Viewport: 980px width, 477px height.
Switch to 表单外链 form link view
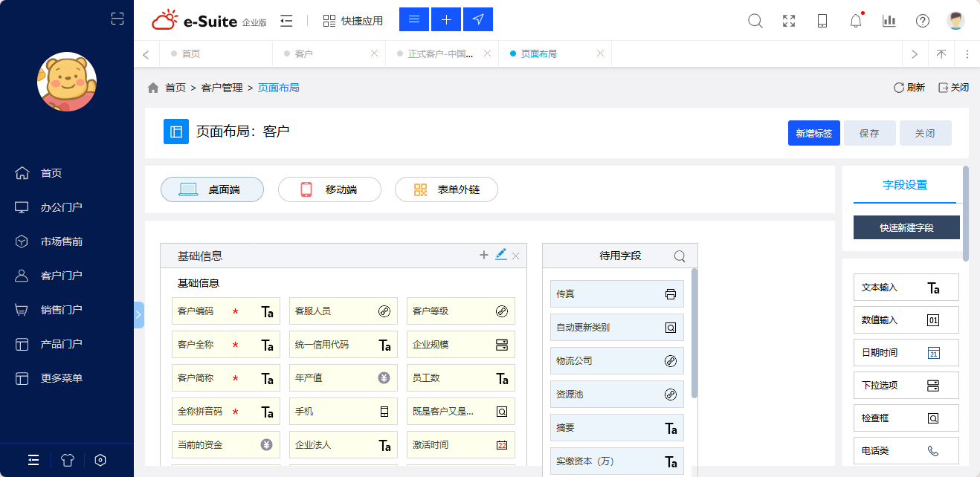click(x=446, y=189)
